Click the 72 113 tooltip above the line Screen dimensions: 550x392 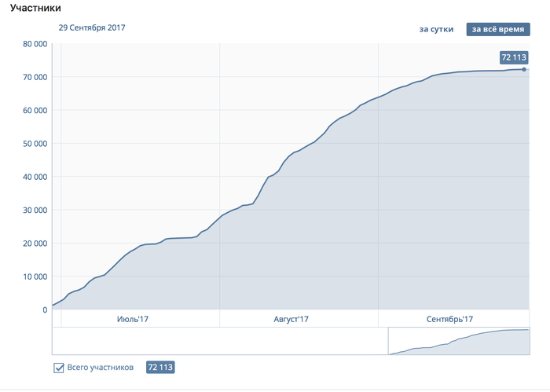point(513,57)
